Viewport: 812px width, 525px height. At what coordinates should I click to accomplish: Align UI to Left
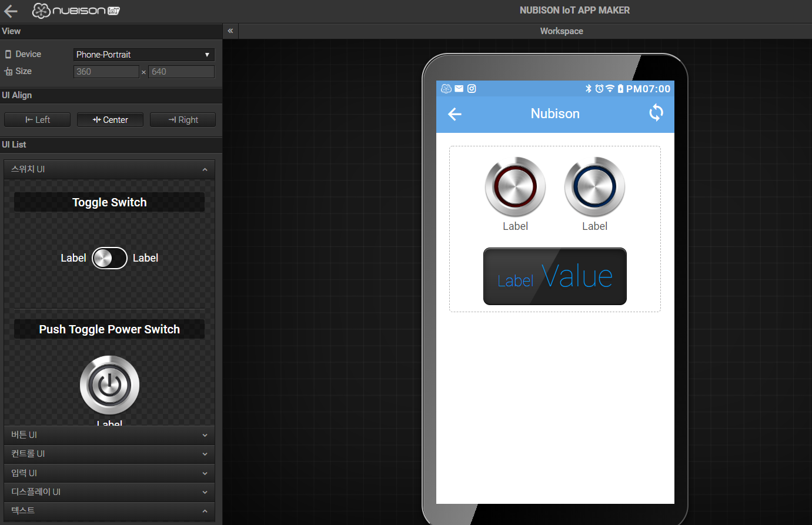pyautogui.click(x=37, y=120)
